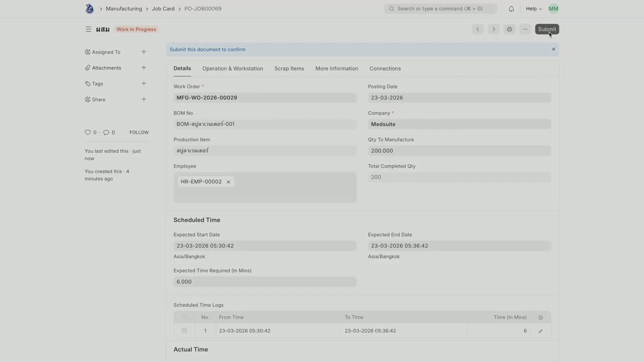Add an assignee with plus icon
The width and height of the screenshot is (644, 362).
(x=144, y=52)
